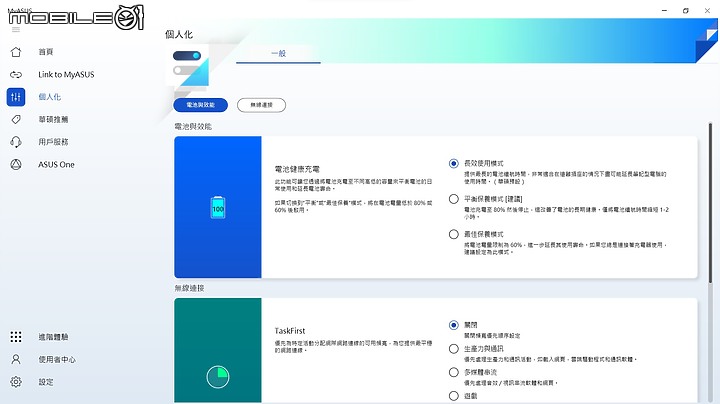720x404 pixels.
Task: Restore down the MyASUS window
Action: coord(686,11)
